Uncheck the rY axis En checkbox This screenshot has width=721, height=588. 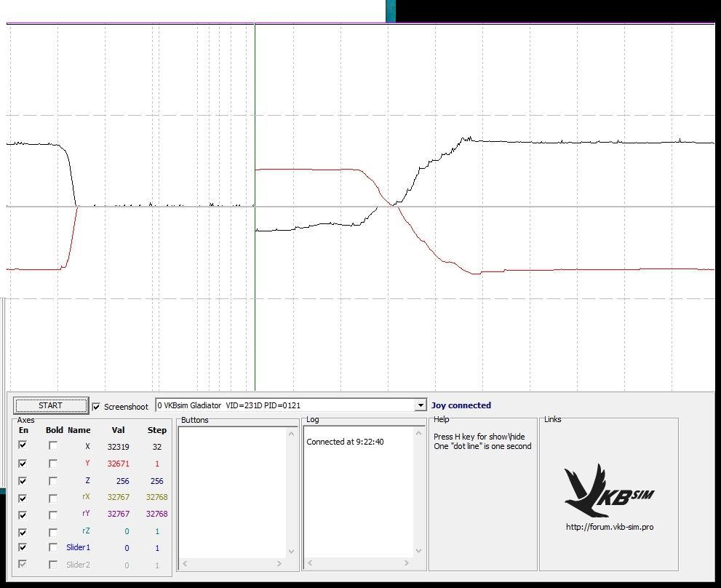pos(23,514)
